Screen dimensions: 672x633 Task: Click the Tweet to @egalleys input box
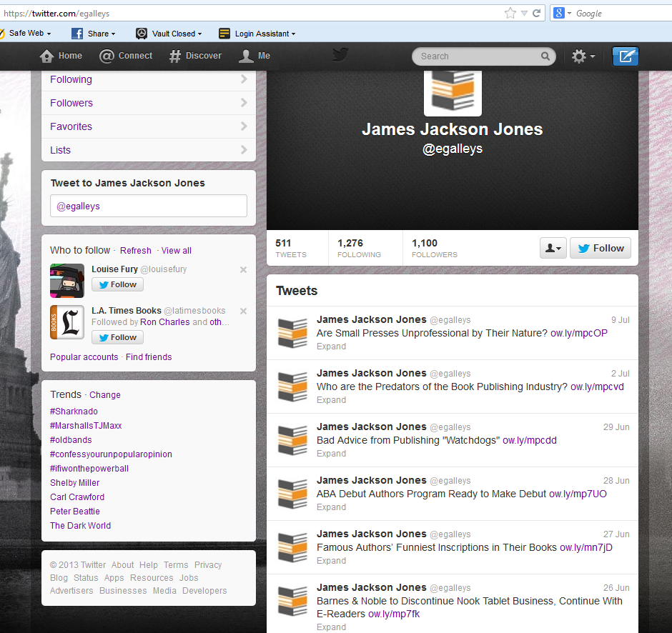tap(148, 206)
